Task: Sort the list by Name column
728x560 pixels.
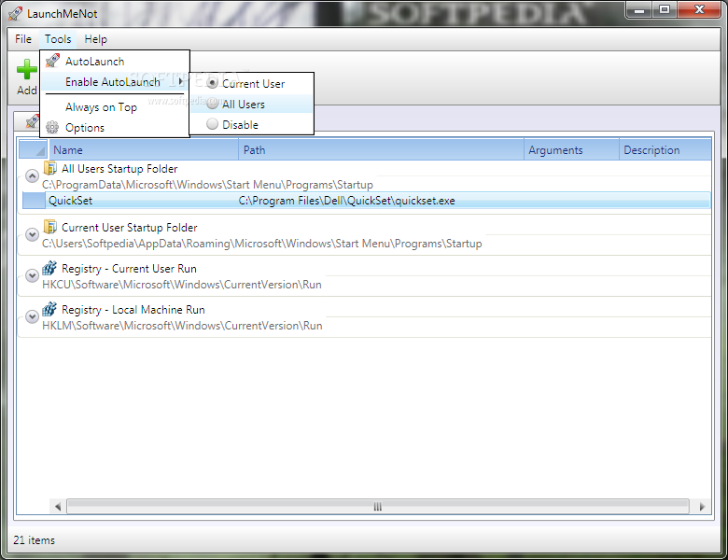Action: [x=143, y=150]
